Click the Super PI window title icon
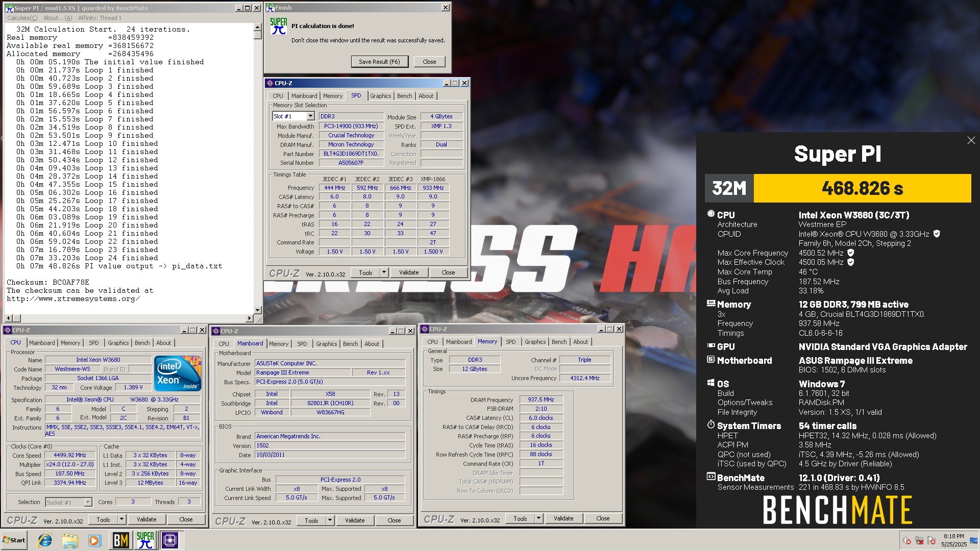 (9, 8)
